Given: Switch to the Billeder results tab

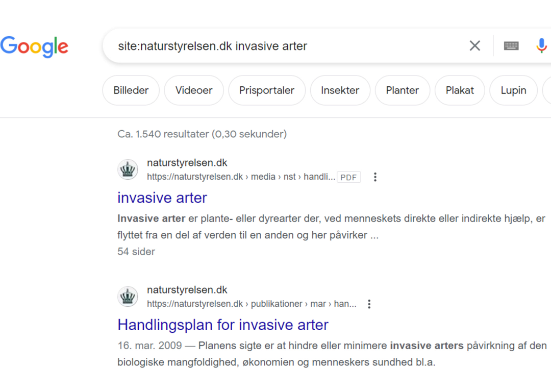Looking at the screenshot, I should [131, 90].
